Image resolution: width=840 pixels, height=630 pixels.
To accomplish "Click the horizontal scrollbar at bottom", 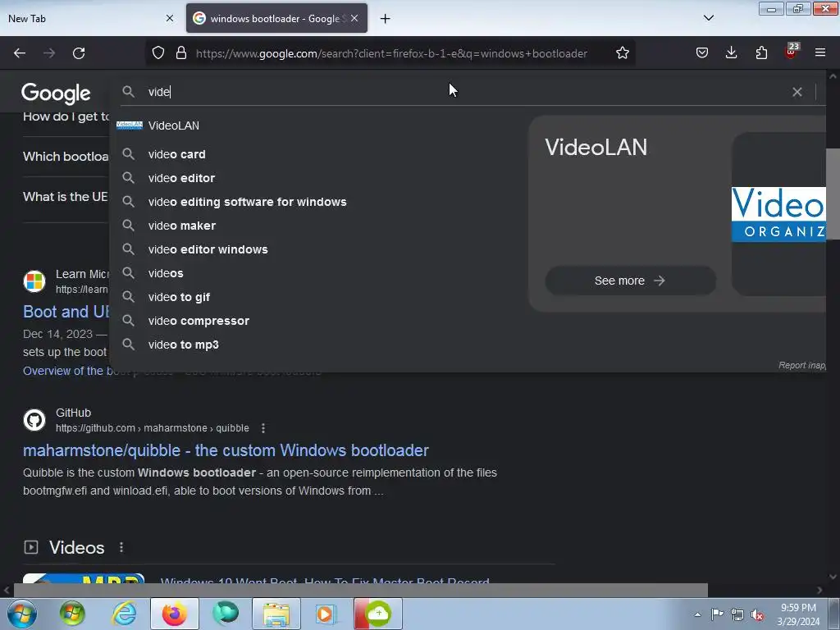I will pyautogui.click(x=361, y=590).
